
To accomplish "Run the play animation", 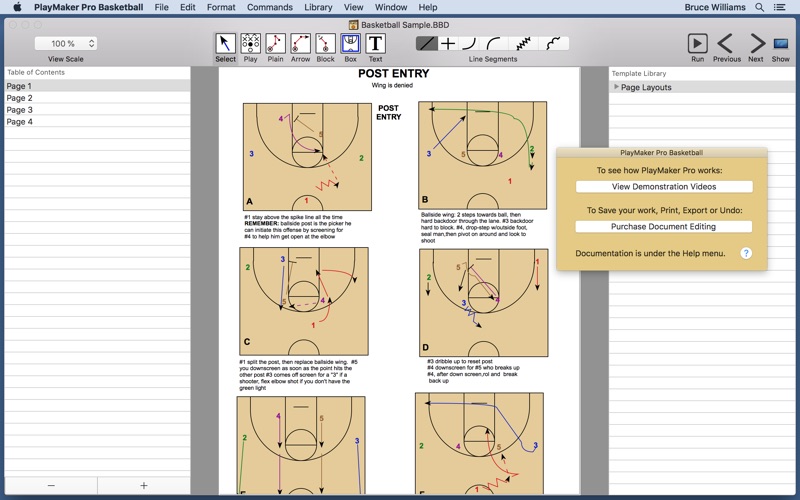I will point(697,44).
